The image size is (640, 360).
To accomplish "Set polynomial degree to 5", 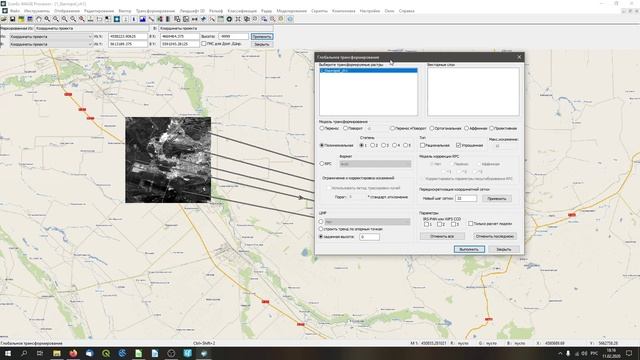I will (x=406, y=145).
